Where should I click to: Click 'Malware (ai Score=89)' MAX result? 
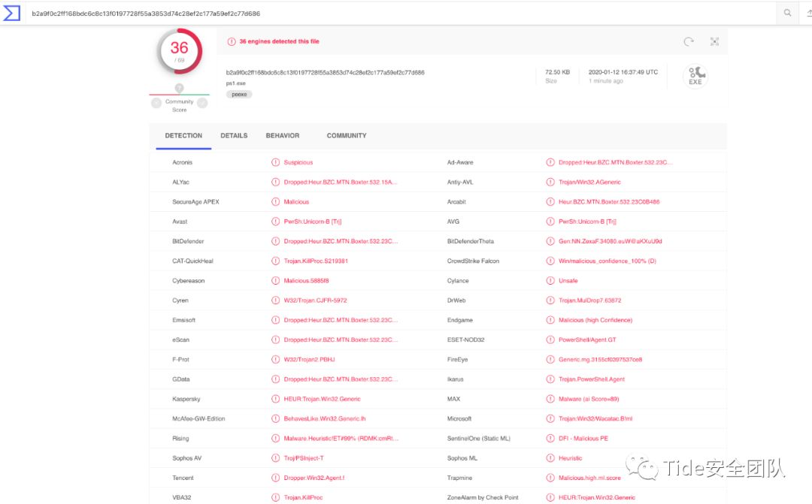click(588, 399)
